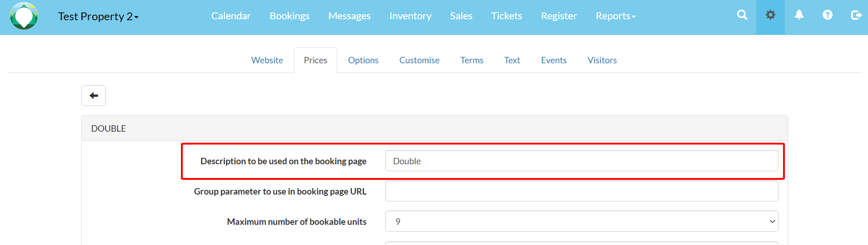Click 'Maximum number of bookable units' label

[x=297, y=222]
